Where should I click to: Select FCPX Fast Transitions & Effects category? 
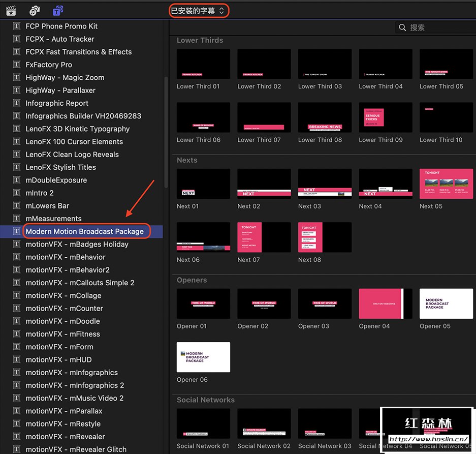81,52
